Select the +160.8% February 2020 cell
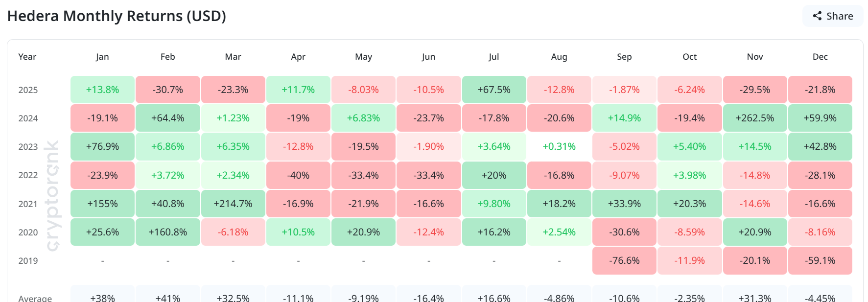The height and width of the screenshot is (302, 868). pyautogui.click(x=167, y=232)
